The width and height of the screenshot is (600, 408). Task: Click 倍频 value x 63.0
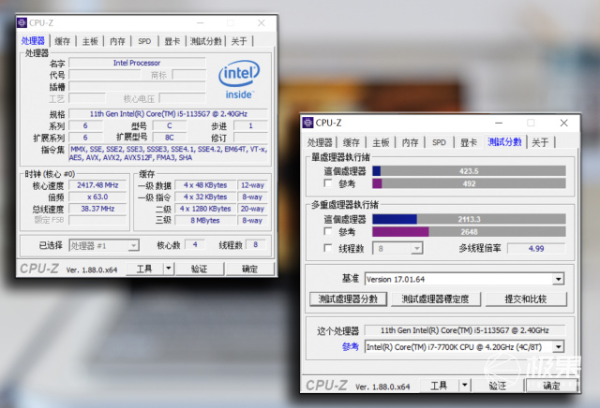98,197
